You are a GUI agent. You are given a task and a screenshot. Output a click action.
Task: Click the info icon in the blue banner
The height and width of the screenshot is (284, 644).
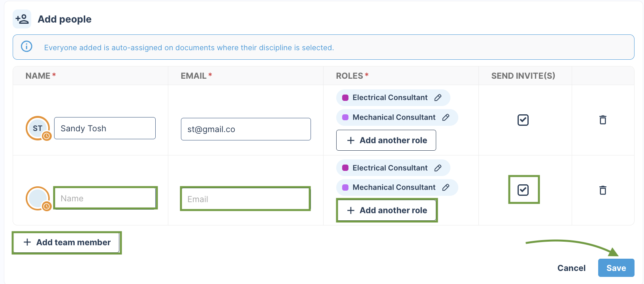[26, 46]
